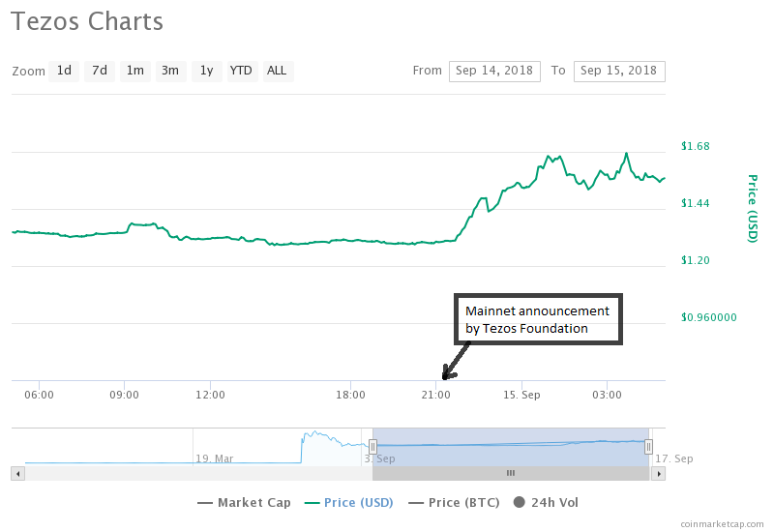The image size is (774, 532).
Task: Set chart zoom to YTD
Action: 243,71
